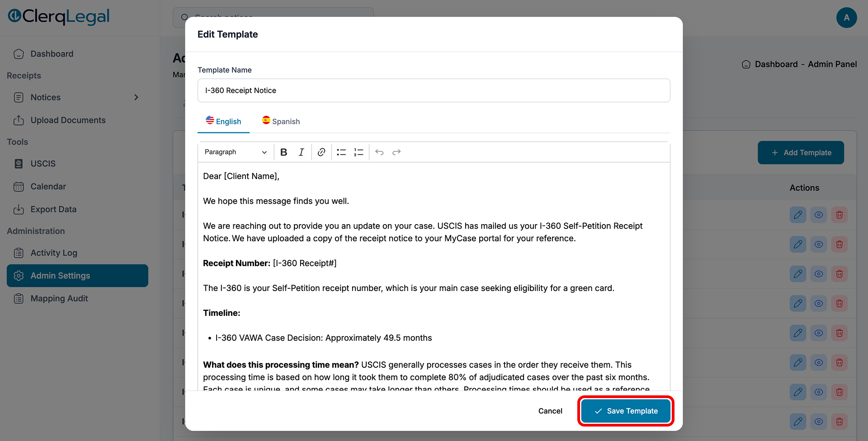Switch to the English language tab
The image size is (868, 441).
223,121
